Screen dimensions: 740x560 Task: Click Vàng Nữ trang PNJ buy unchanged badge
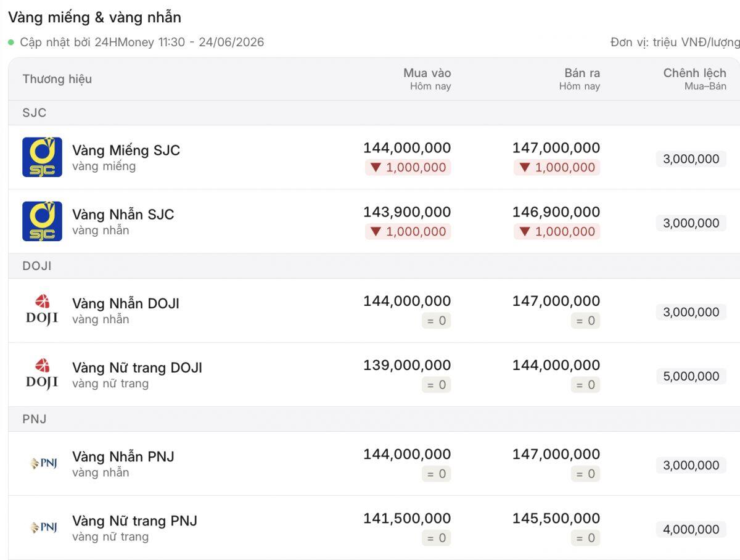(x=437, y=538)
